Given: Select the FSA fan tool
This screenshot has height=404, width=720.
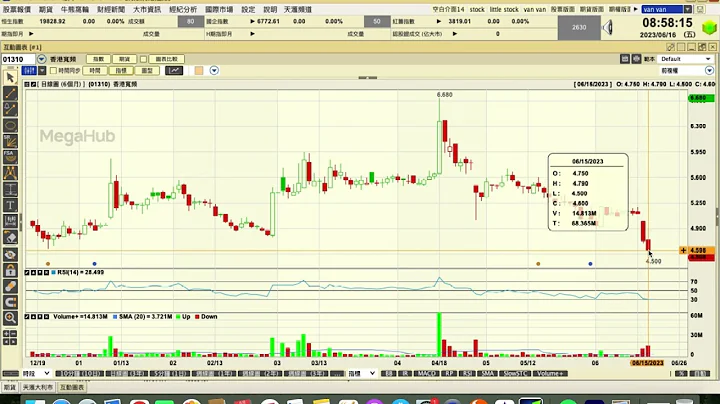Looking at the screenshot, I should (x=10, y=157).
